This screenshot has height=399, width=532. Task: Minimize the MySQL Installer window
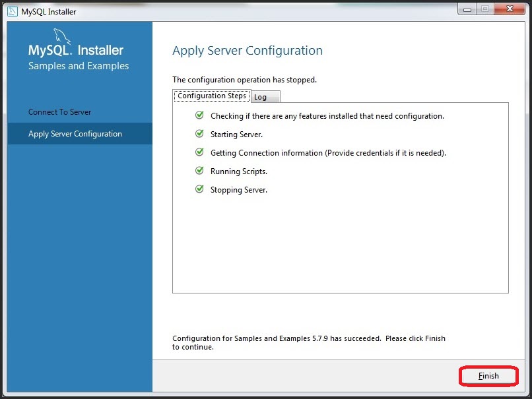pos(467,9)
